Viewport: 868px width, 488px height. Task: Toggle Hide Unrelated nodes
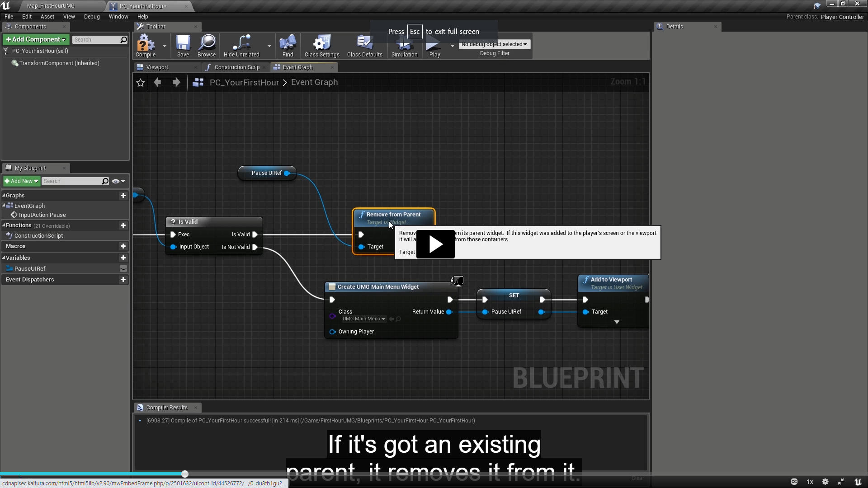(241, 46)
